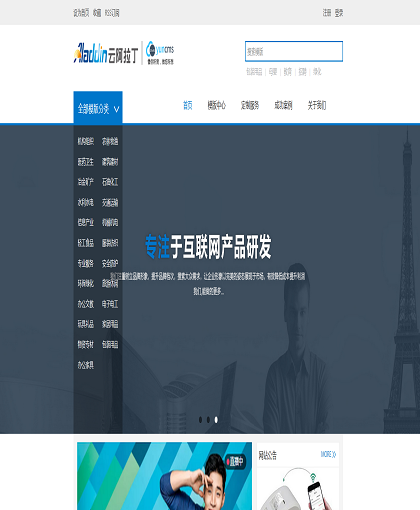Show the second carousel slide dot
Screen dimensions: 420x510
(208, 420)
